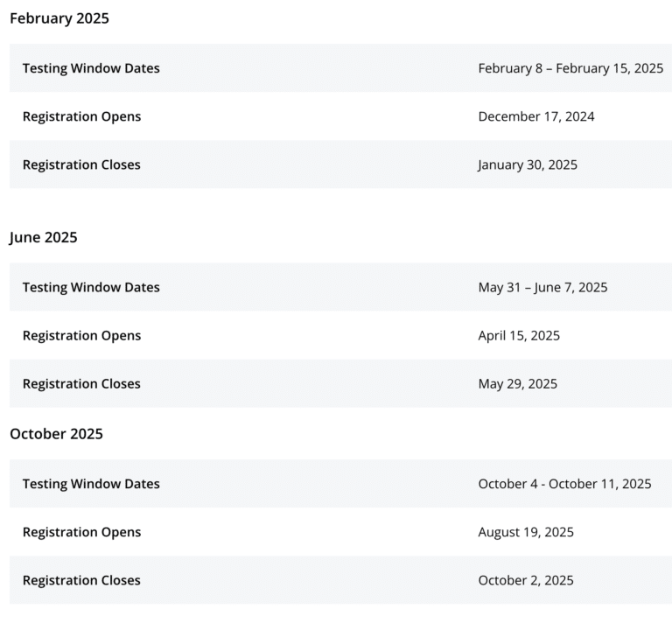Image resolution: width=672 pixels, height=623 pixels.
Task: Click the May 29, 2025 closing date
Action: (518, 384)
